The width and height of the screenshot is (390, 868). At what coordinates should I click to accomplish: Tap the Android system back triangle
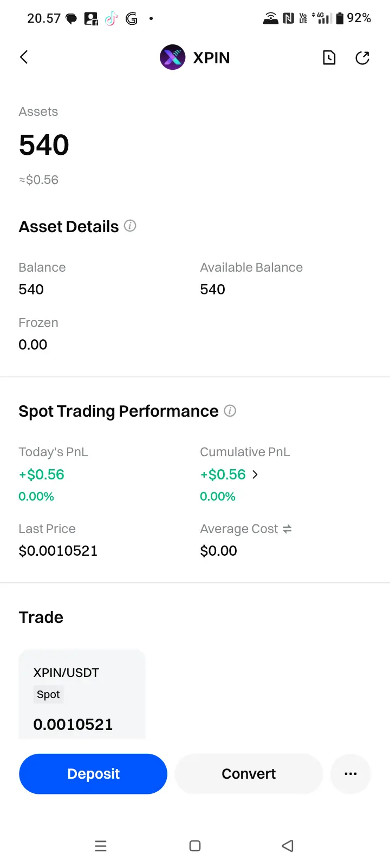tap(288, 846)
